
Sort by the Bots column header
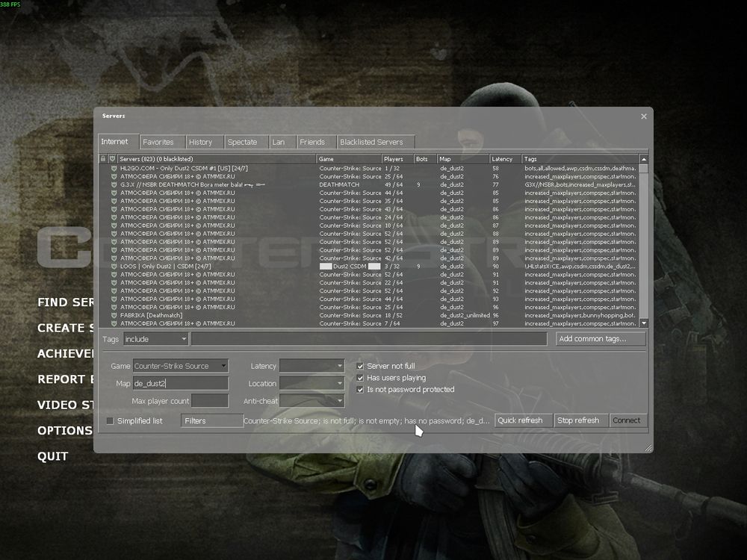[x=426, y=159]
